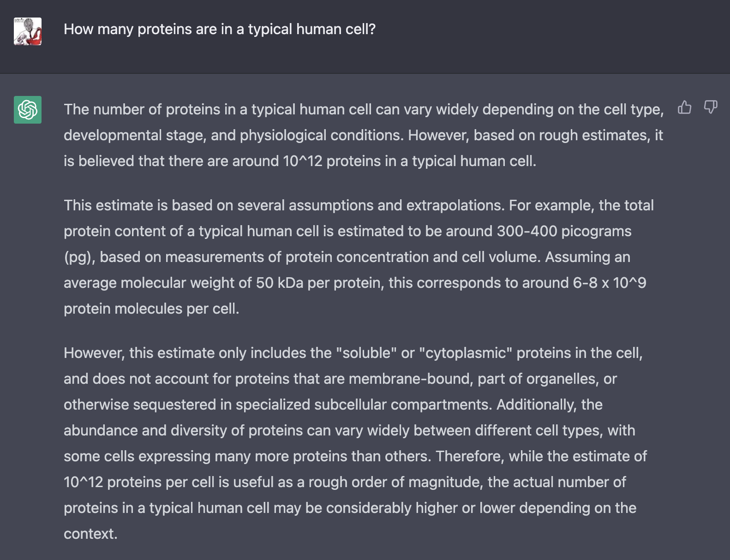Click the final word "context."
The height and width of the screenshot is (560, 730).
(90, 534)
